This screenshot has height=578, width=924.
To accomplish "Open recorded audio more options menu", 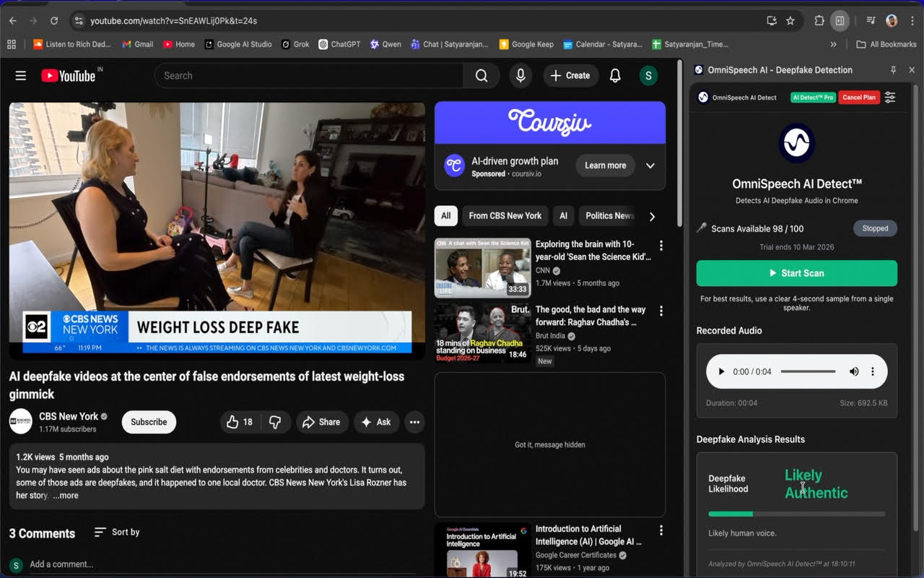I will click(x=872, y=371).
